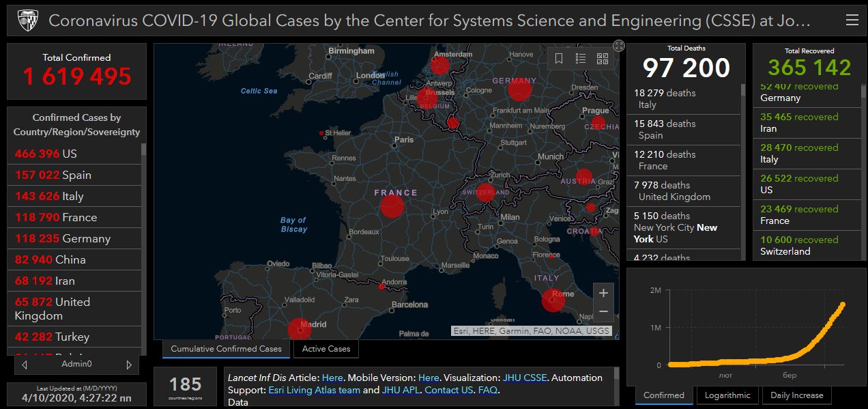Expand the map to fullscreen
This screenshot has height=409, width=868.
(619, 46)
